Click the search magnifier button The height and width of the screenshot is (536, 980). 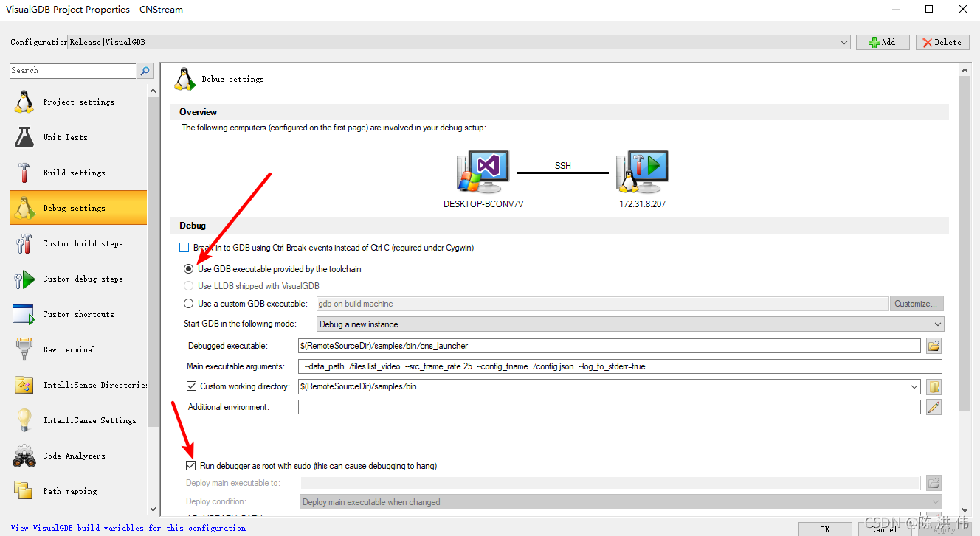tap(145, 71)
